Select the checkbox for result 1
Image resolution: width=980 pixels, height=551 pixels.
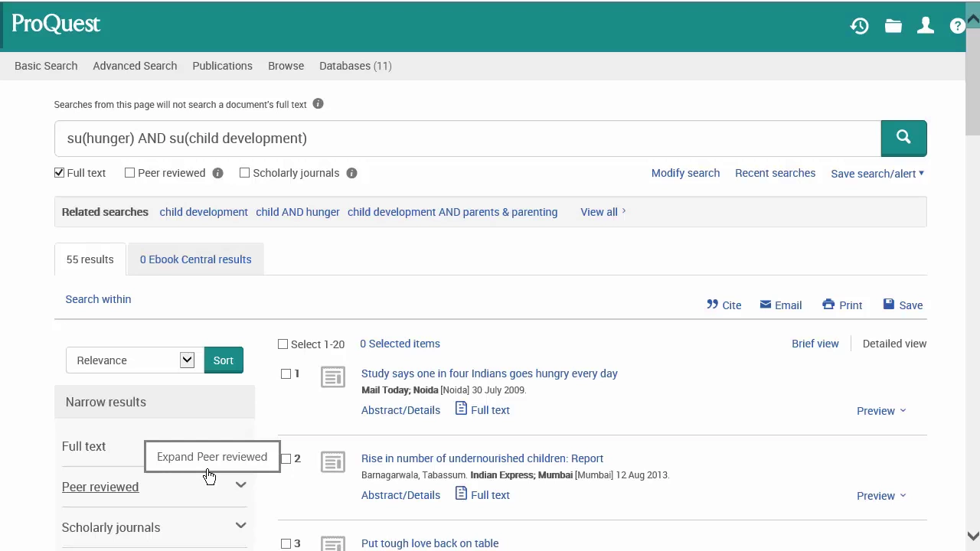pos(286,374)
